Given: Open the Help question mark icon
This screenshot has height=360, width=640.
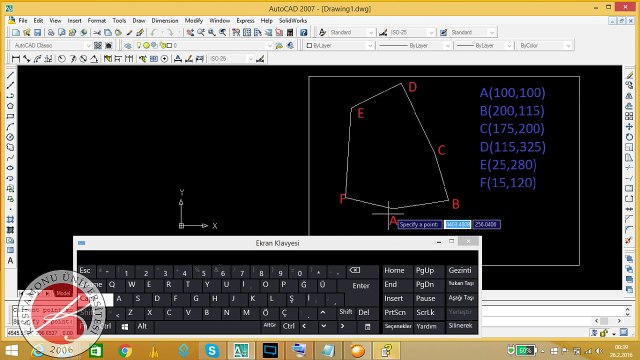Looking at the screenshot, I should tap(304, 33).
